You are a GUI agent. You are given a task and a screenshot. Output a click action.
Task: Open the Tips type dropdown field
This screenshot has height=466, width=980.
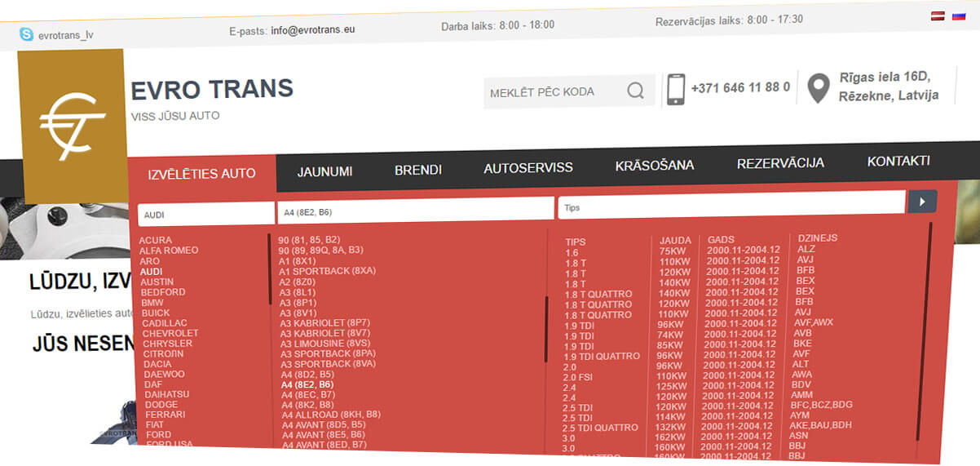[731, 206]
